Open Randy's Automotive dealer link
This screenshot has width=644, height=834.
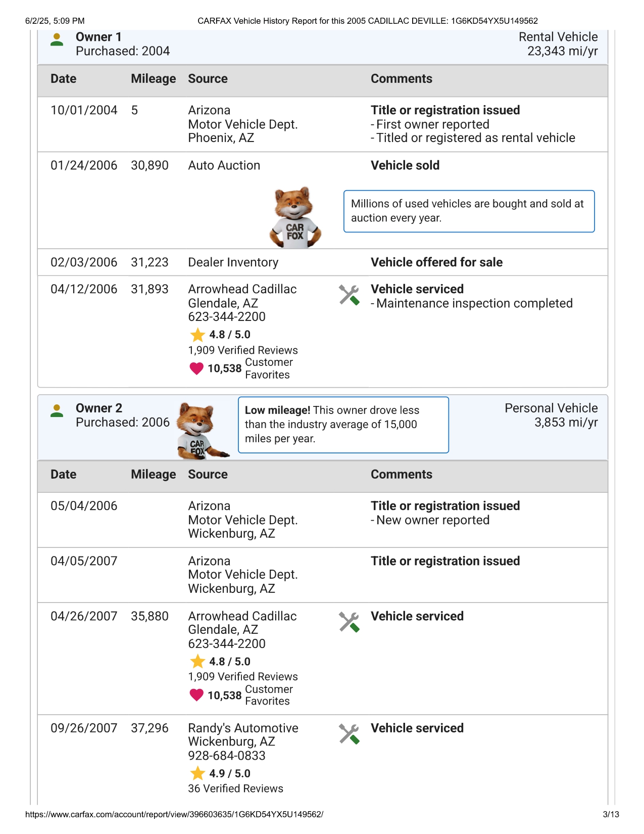click(x=243, y=728)
